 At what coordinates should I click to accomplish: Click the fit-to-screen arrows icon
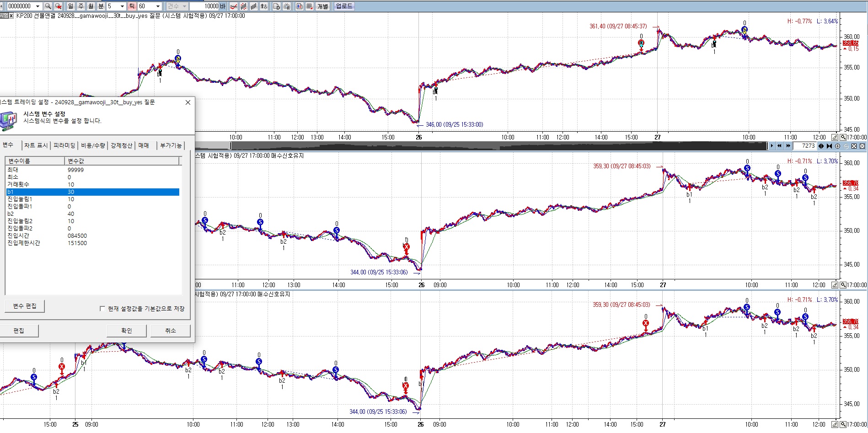[x=854, y=146]
